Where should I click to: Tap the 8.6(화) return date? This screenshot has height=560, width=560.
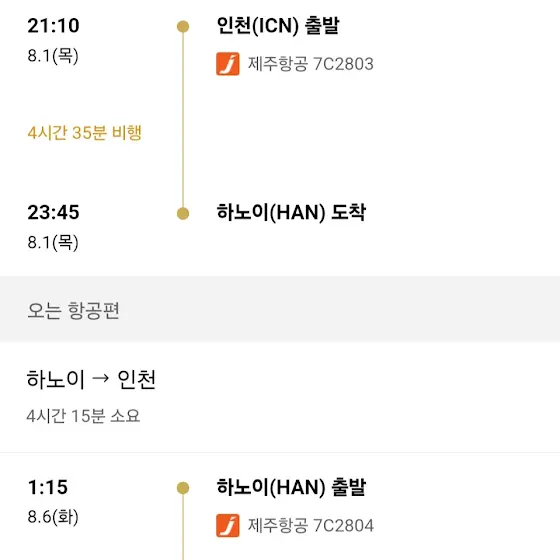tap(53, 517)
